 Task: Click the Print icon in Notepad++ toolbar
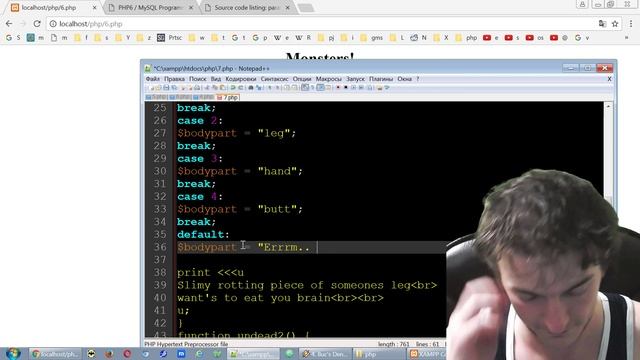(197, 88)
